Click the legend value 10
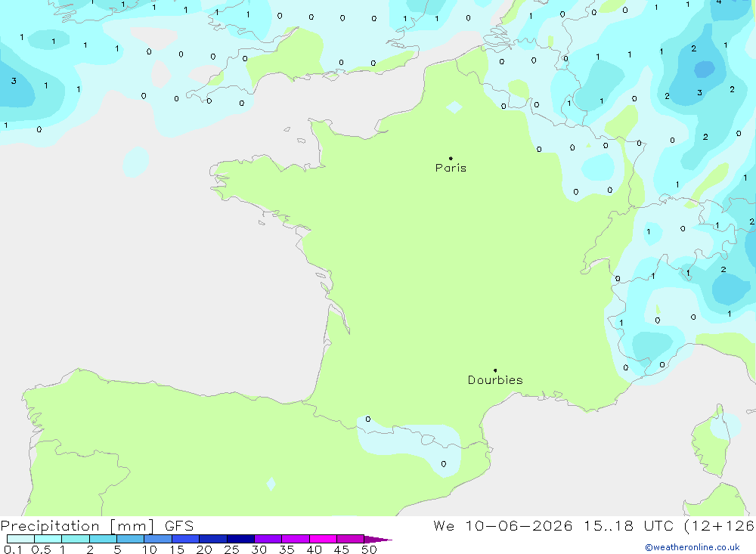 tap(149, 549)
